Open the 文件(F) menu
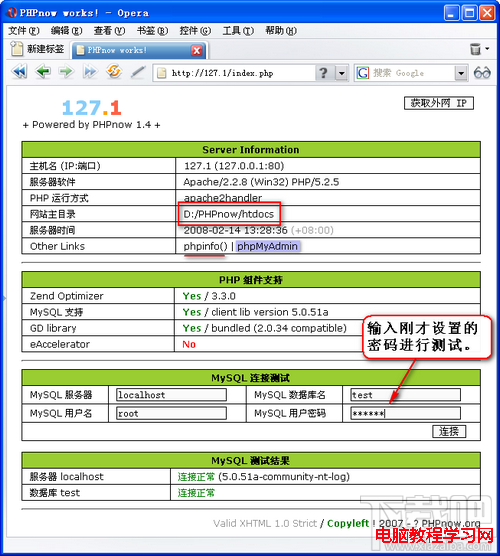Image resolution: width=500 pixels, height=556 pixels. click(23, 31)
